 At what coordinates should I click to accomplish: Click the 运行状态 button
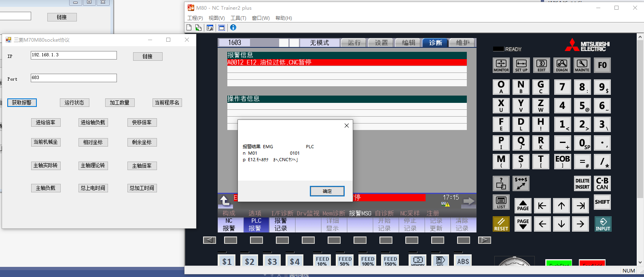click(x=74, y=102)
